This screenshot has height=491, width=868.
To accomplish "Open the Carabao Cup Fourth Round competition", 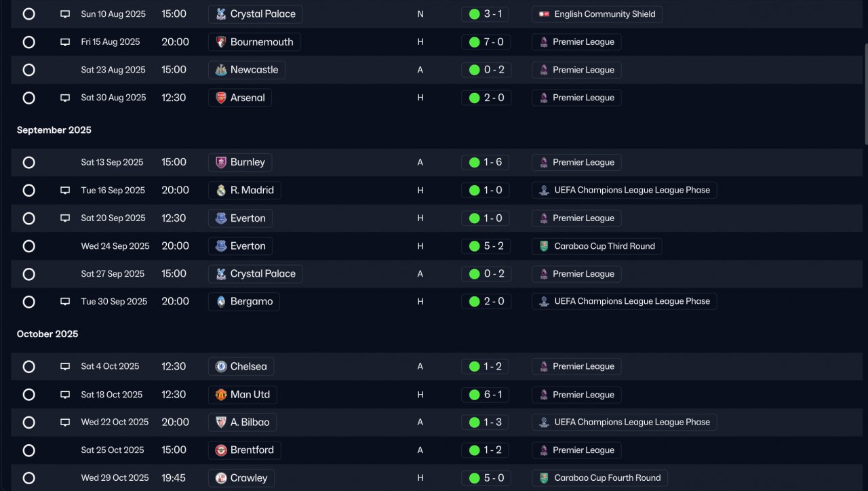I will [x=599, y=478].
